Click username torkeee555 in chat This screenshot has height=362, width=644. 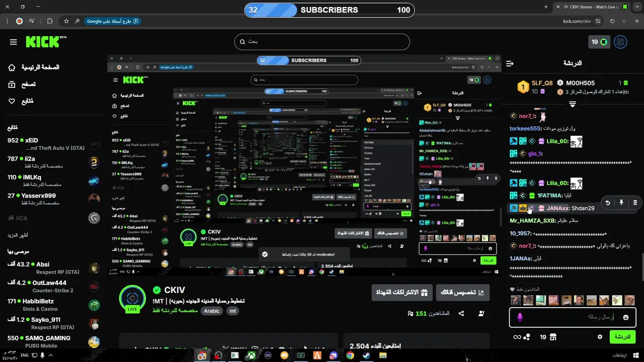click(x=525, y=128)
